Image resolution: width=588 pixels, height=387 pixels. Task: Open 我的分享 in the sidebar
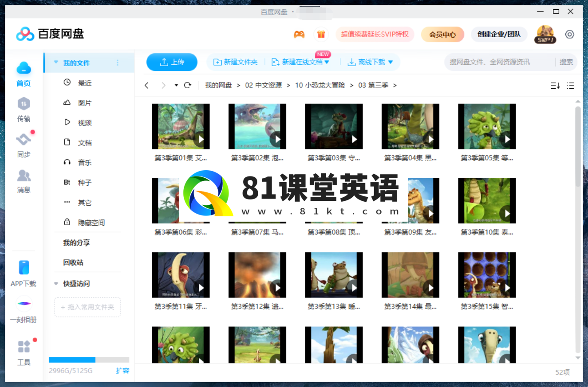pyautogui.click(x=76, y=242)
